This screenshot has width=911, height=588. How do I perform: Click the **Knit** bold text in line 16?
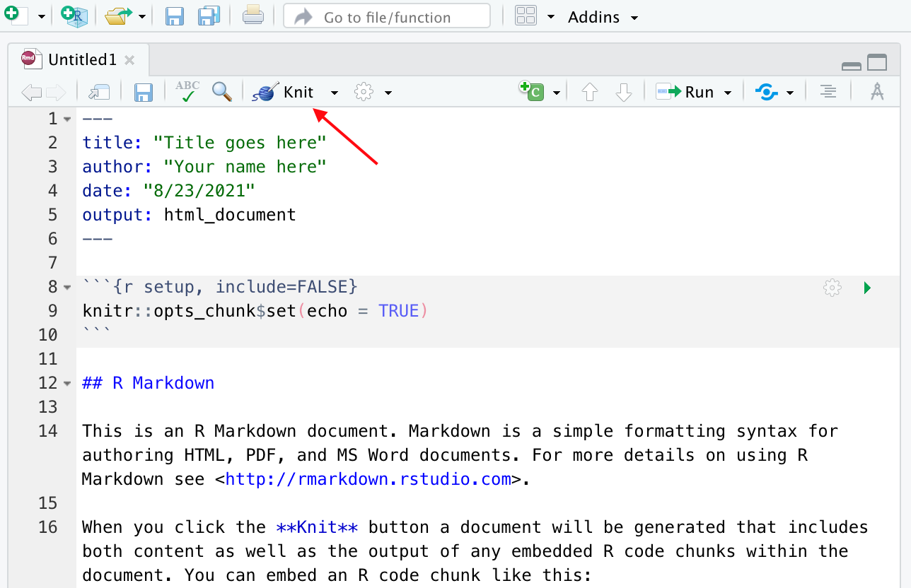point(317,527)
